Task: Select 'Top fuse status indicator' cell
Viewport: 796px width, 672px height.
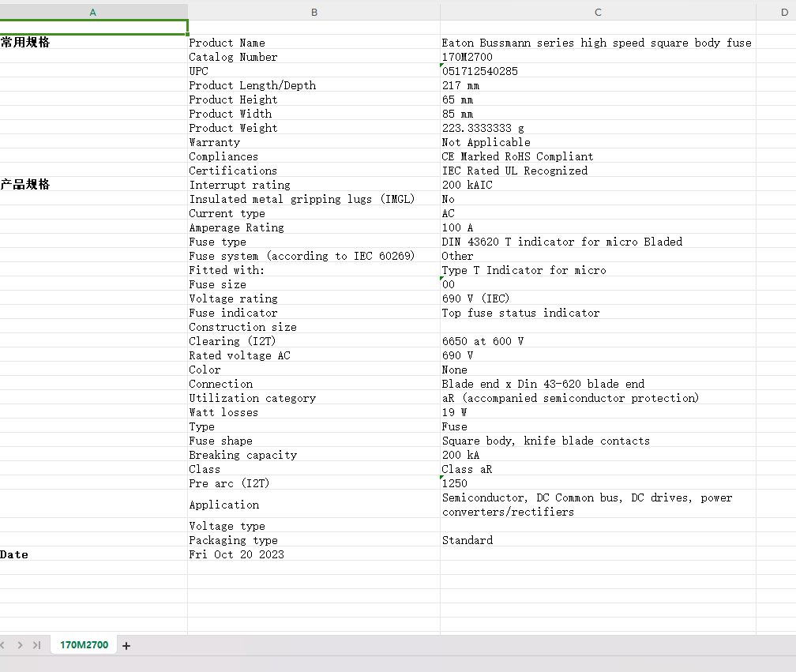Action: [598, 312]
